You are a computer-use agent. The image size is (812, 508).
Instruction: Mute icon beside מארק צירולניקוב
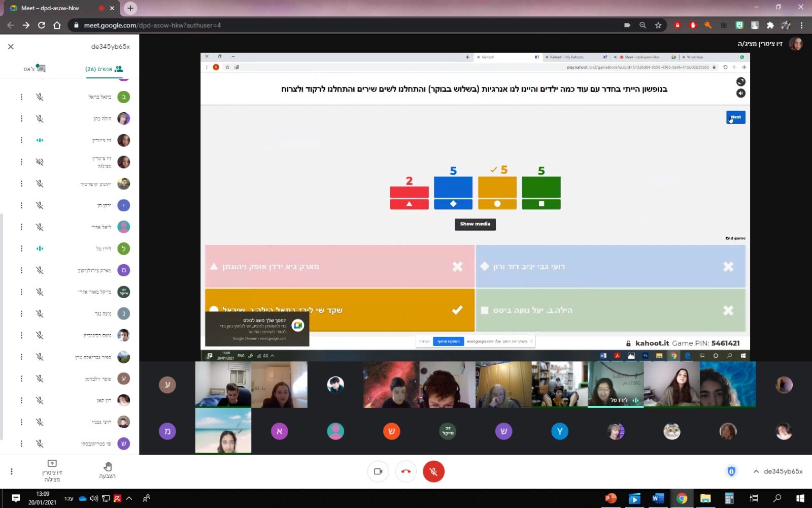click(40, 270)
